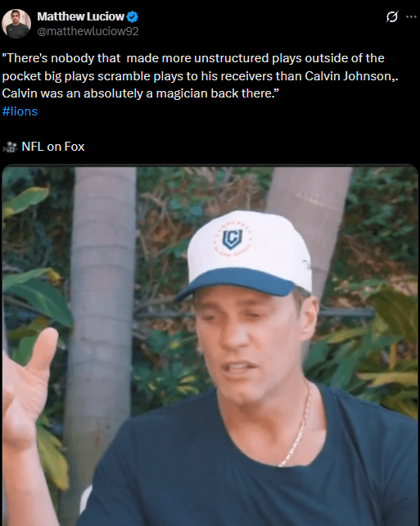Play the embedded NFL on Fox video
The image size is (420, 526).
click(210, 346)
